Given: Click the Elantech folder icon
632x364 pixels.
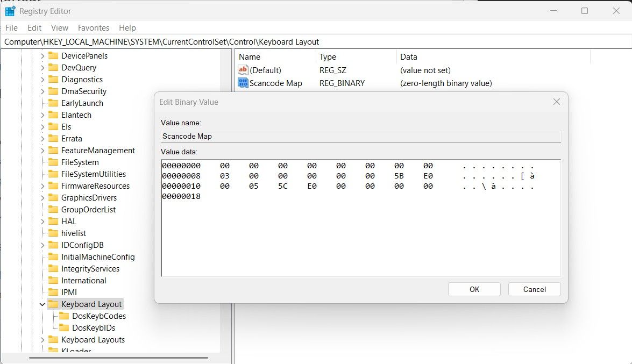Looking at the screenshot, I should [53, 115].
